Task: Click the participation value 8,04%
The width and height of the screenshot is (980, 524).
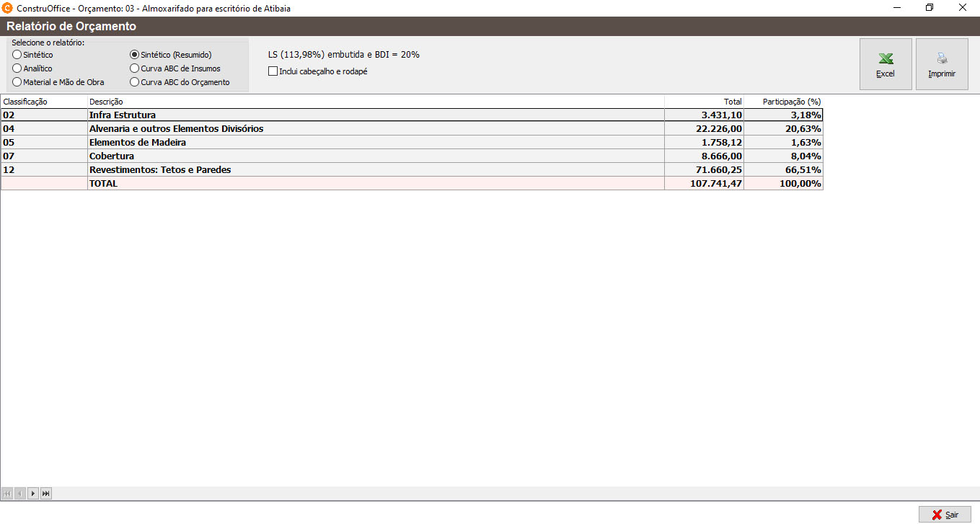Action: [x=805, y=156]
